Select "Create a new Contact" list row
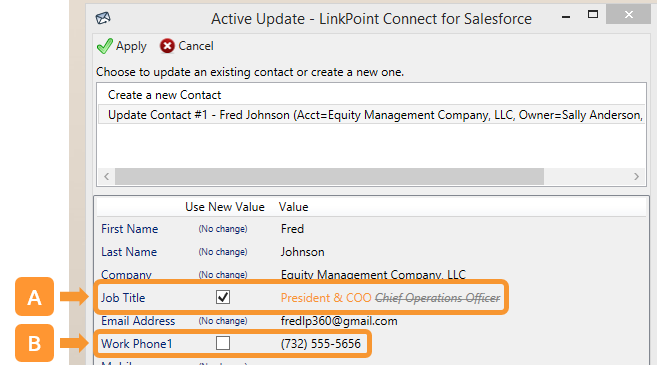 [372, 95]
